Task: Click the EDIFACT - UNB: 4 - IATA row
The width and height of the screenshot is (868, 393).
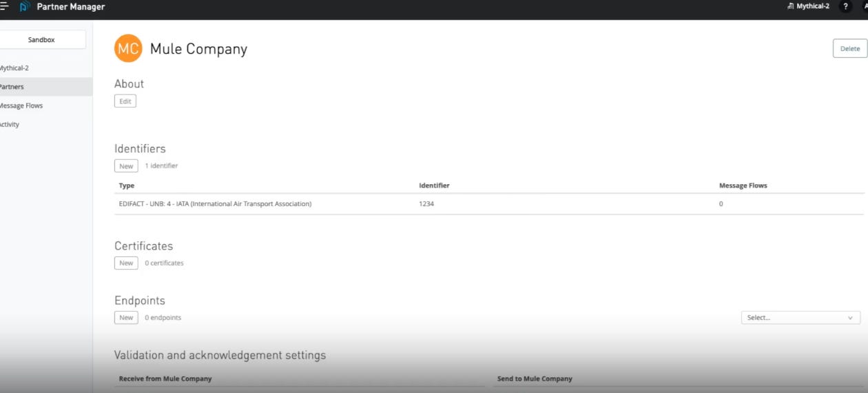Action: coord(489,204)
